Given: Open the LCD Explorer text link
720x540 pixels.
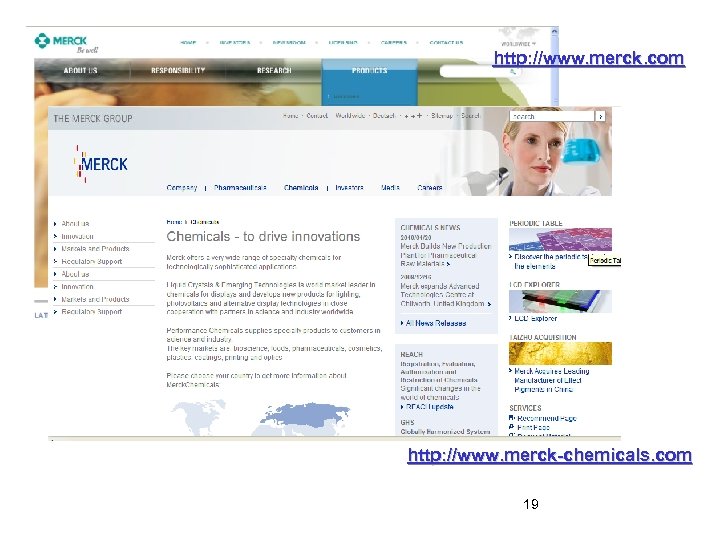Looking at the screenshot, I should pyautogui.click(x=534, y=318).
